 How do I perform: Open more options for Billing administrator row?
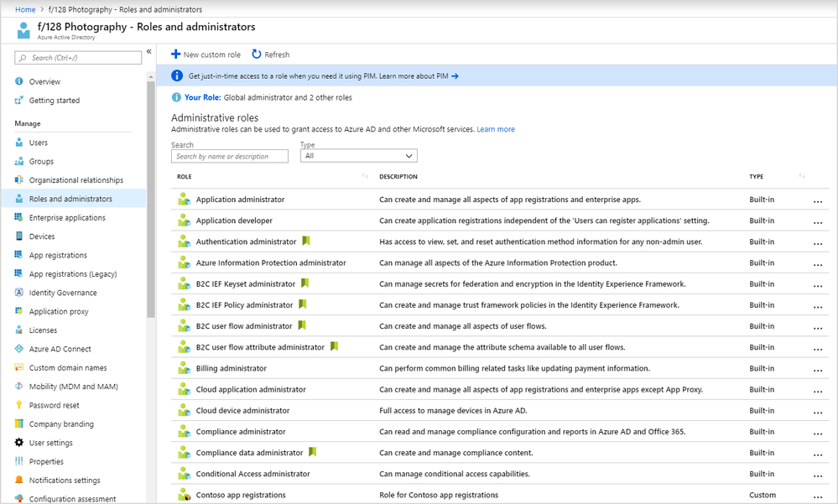[818, 370]
